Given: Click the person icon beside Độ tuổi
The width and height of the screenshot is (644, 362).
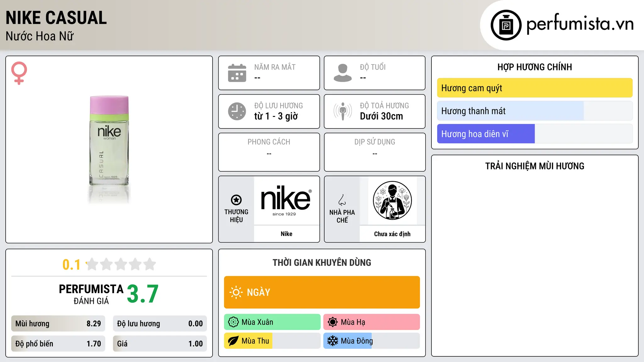Looking at the screenshot, I should [x=343, y=73].
